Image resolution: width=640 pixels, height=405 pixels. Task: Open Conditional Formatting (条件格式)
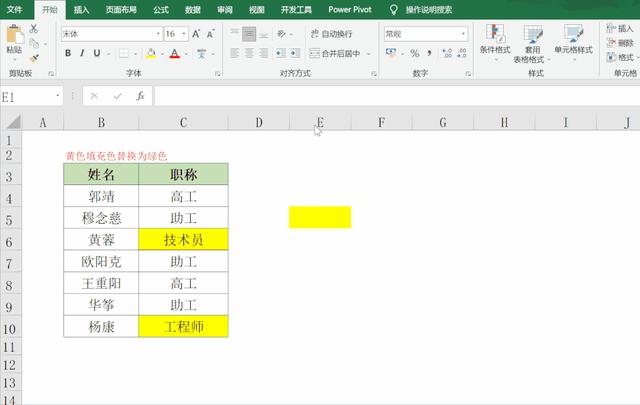495,42
